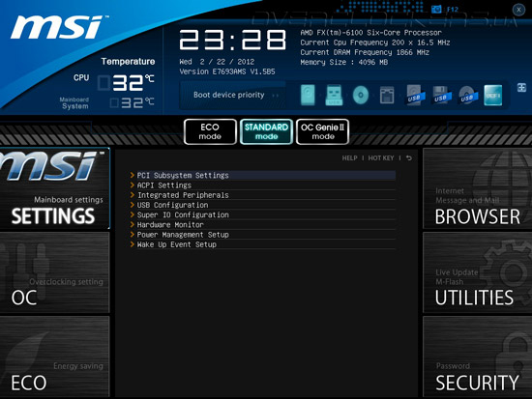The width and height of the screenshot is (532, 399).
Task: Click the USB flash drive boot icon
Action: pyautogui.click(x=334, y=95)
